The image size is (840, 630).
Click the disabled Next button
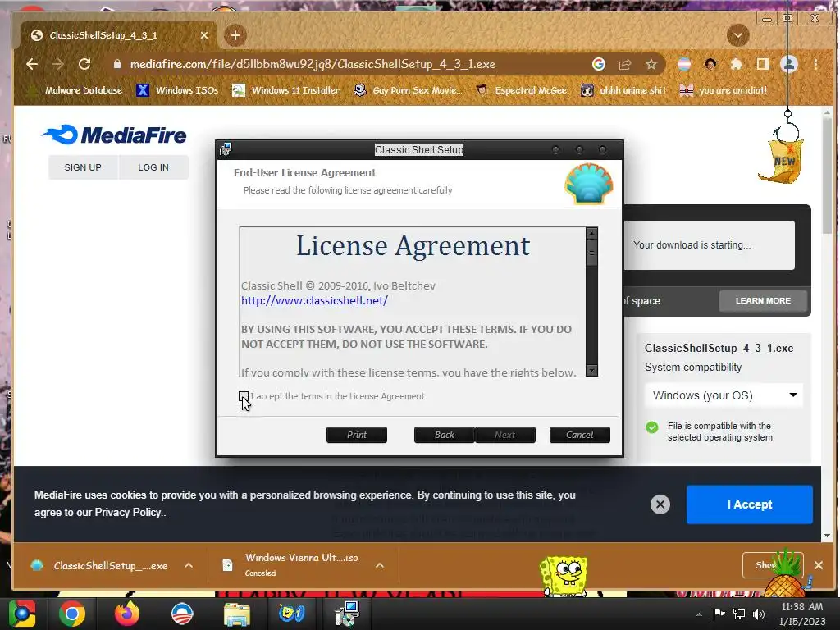[504, 435]
